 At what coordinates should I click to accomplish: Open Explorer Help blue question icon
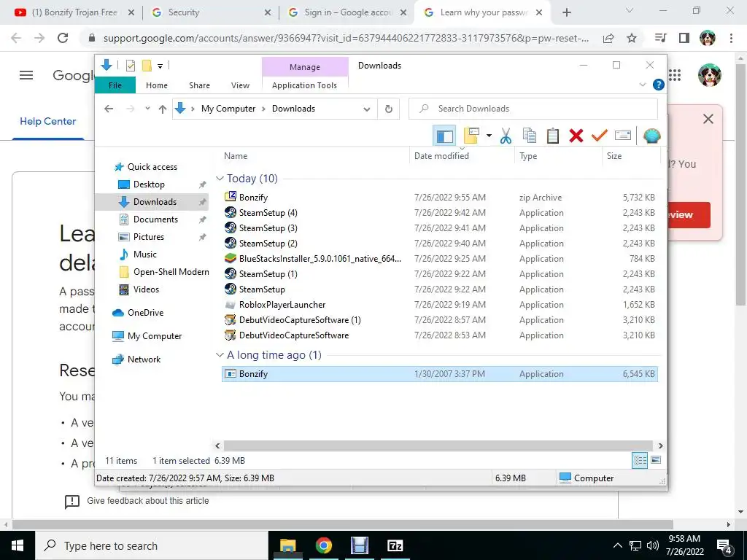[659, 85]
